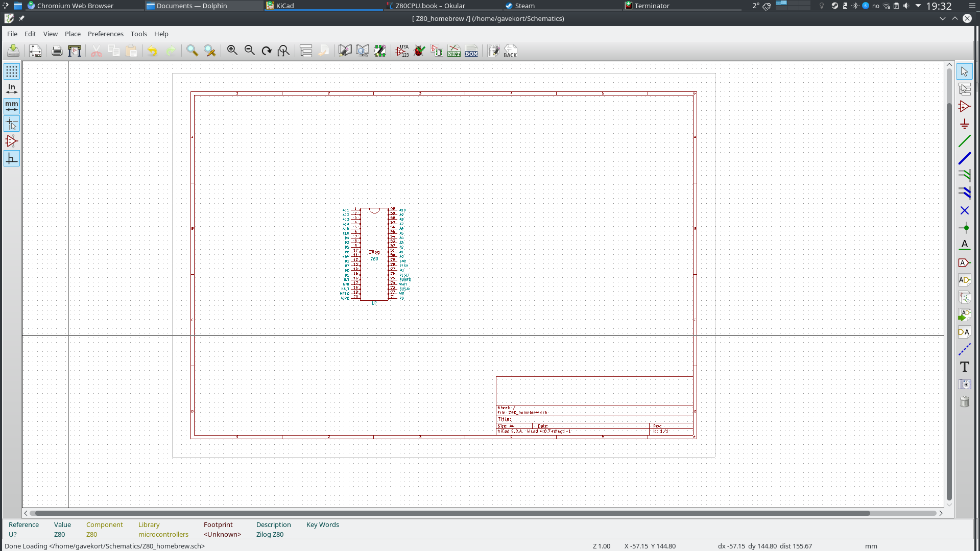Toggle horizontal/vertical wire constraint
The image size is (980, 551).
point(11,158)
